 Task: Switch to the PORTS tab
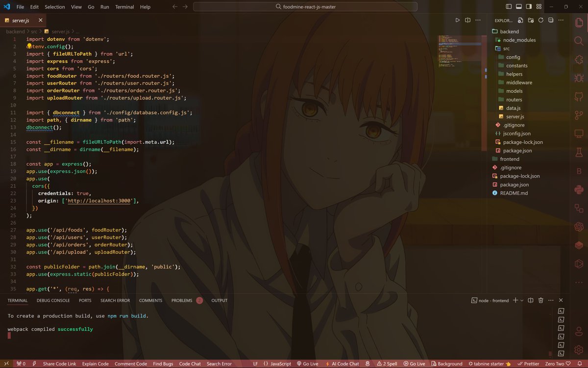[x=85, y=300]
